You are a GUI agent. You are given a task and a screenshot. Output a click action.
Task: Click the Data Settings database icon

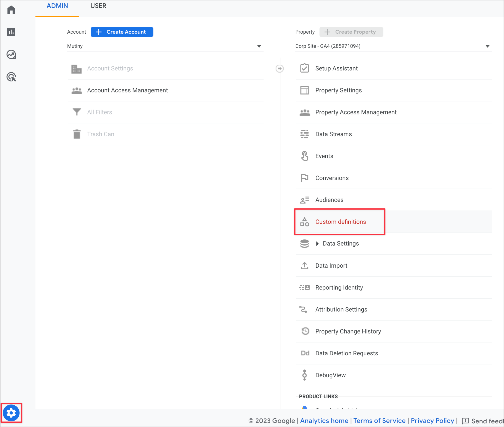click(x=305, y=244)
